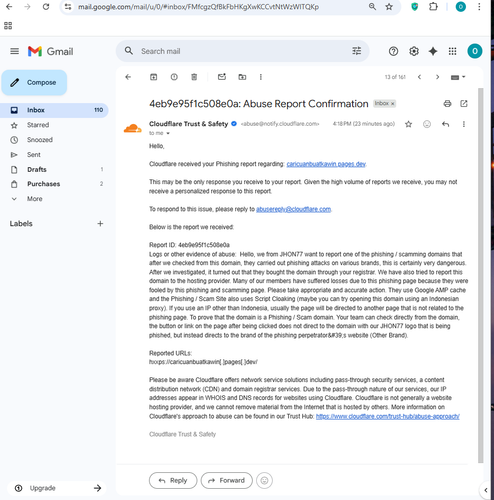Open email in new window

coord(464,104)
